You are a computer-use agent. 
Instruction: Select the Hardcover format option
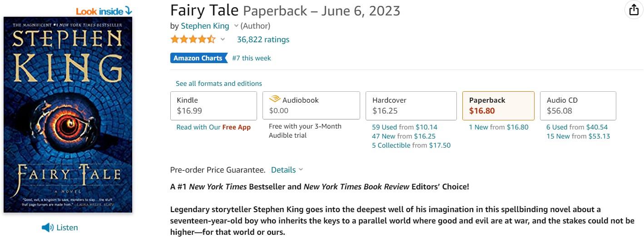point(411,105)
